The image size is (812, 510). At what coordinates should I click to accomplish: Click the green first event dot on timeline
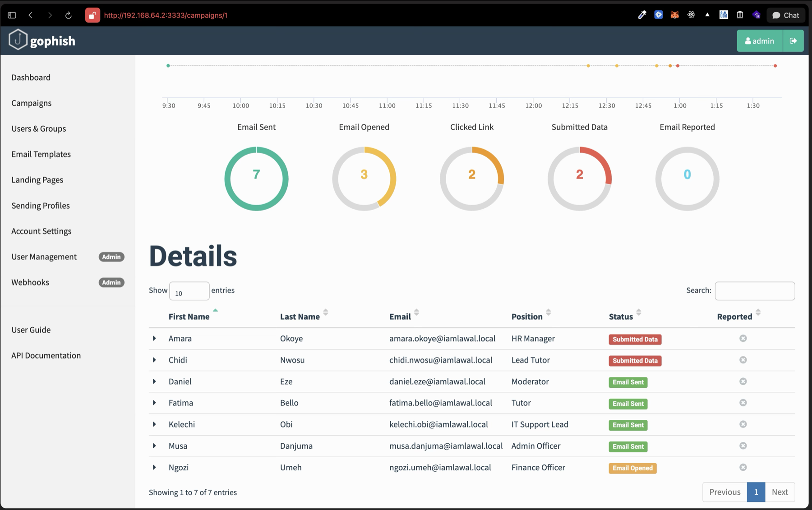(168, 66)
